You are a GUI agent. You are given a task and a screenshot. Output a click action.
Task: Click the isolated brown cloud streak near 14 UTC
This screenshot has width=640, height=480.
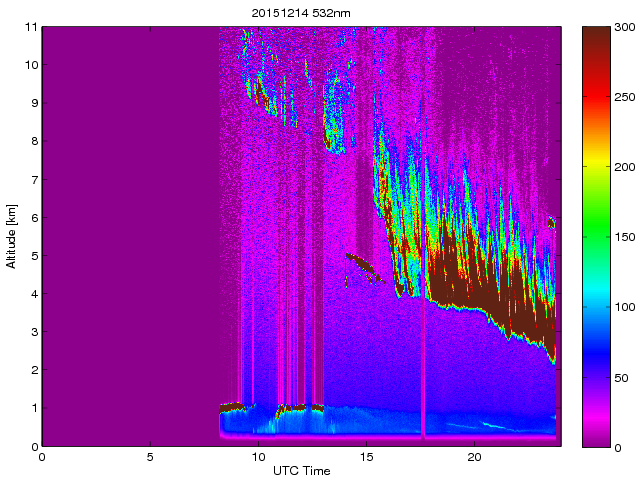coord(363,266)
